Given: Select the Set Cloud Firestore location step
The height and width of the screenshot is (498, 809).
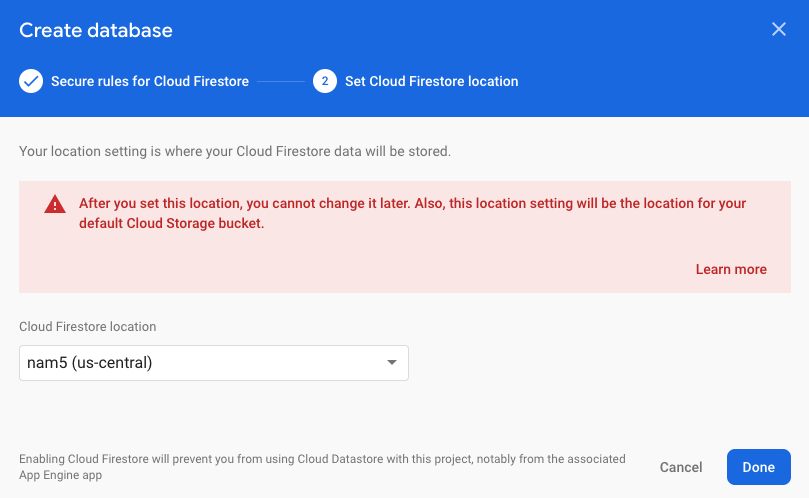Looking at the screenshot, I should [x=431, y=81].
